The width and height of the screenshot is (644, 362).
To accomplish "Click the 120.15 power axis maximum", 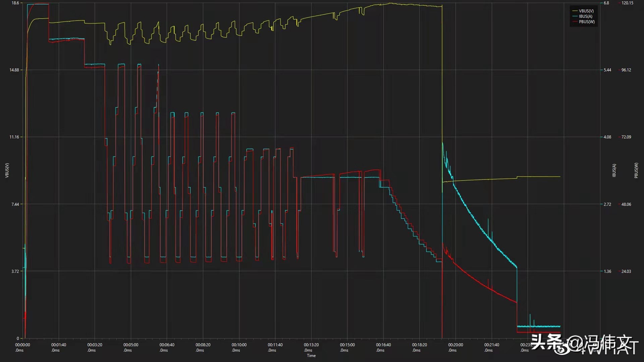I will click(627, 3).
